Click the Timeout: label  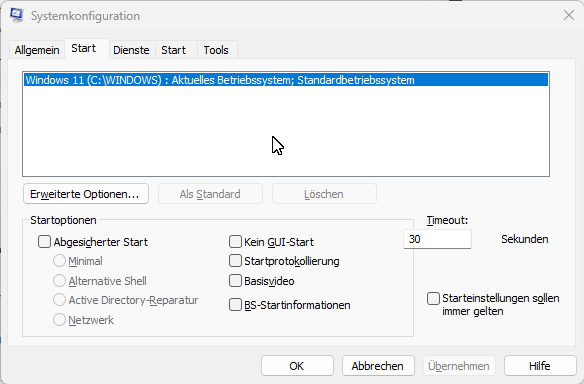pyautogui.click(x=447, y=220)
